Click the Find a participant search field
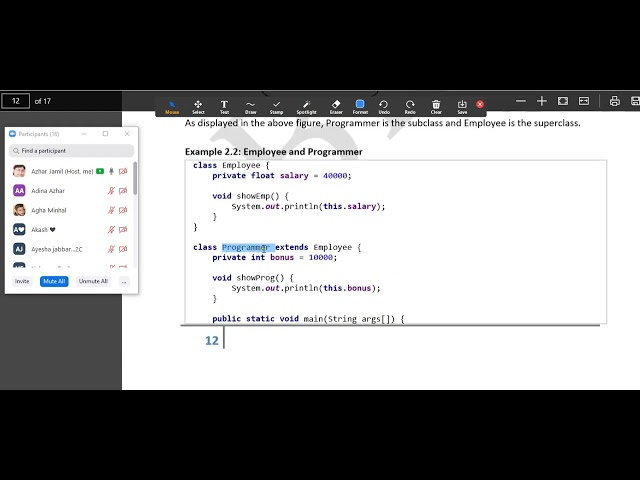This screenshot has height=480, width=640. [71, 151]
